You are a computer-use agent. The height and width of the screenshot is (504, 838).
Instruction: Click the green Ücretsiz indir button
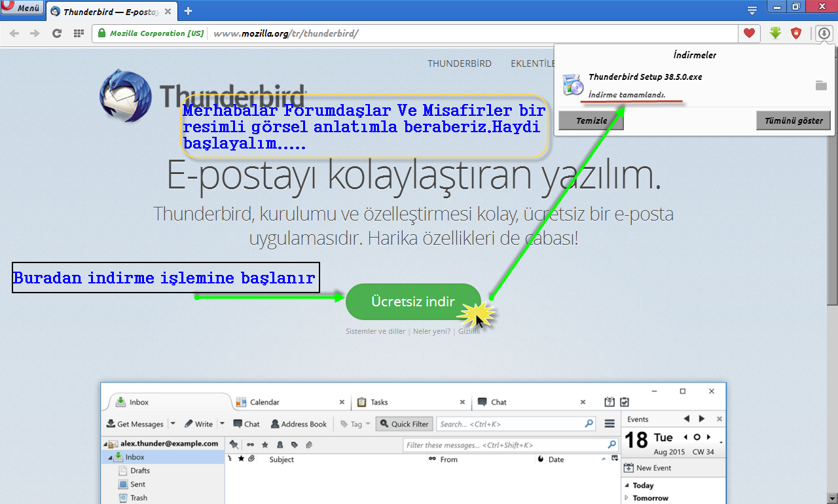(413, 302)
